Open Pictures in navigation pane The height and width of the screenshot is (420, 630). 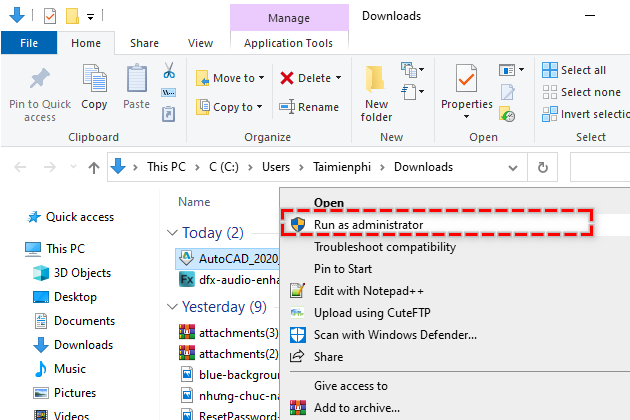(65, 393)
